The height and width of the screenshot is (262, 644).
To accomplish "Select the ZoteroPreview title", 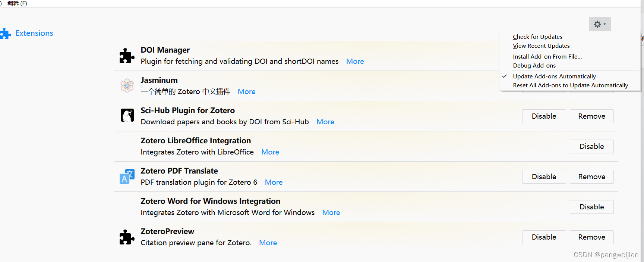I will pos(167,231).
